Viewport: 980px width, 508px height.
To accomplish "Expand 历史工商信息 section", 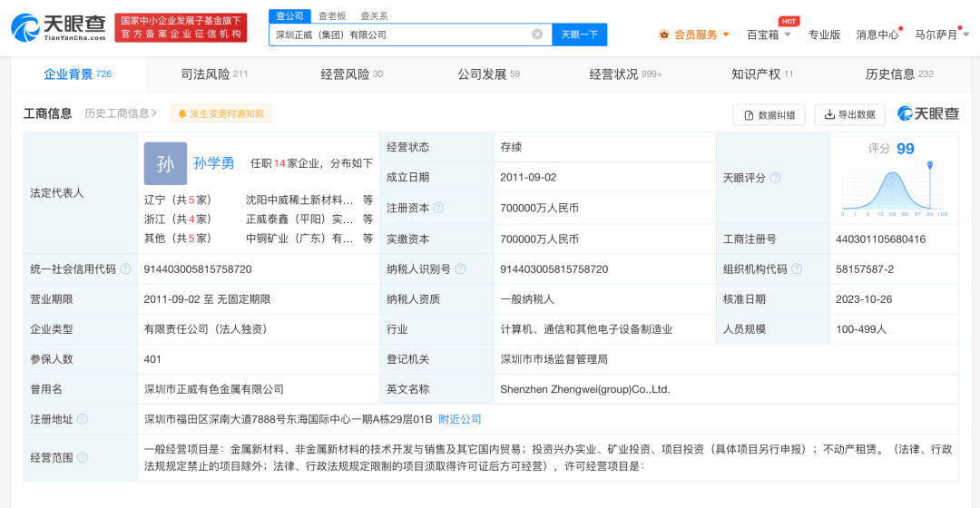I will click(121, 113).
